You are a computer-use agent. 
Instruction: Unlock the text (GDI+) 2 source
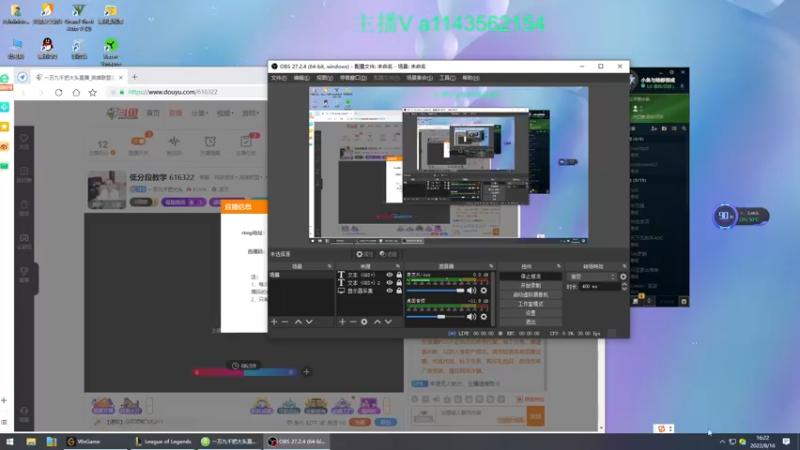(x=399, y=283)
